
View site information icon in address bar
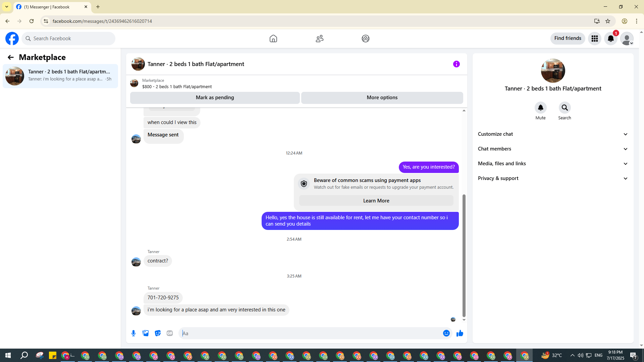pos(46,21)
